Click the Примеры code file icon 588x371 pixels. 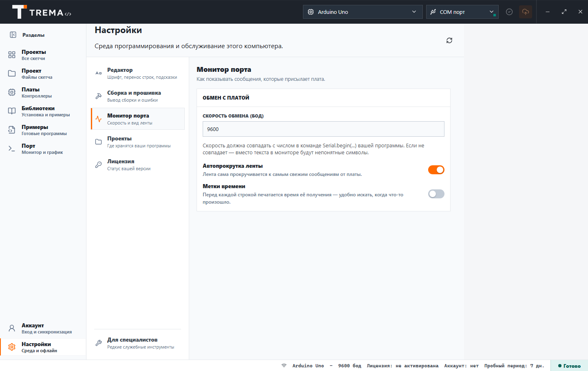[12, 130]
